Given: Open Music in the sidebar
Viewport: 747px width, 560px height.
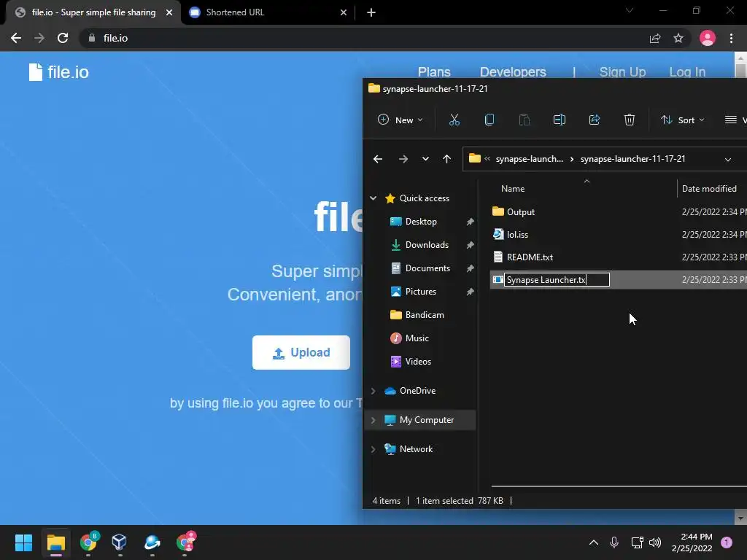Looking at the screenshot, I should coord(417,338).
